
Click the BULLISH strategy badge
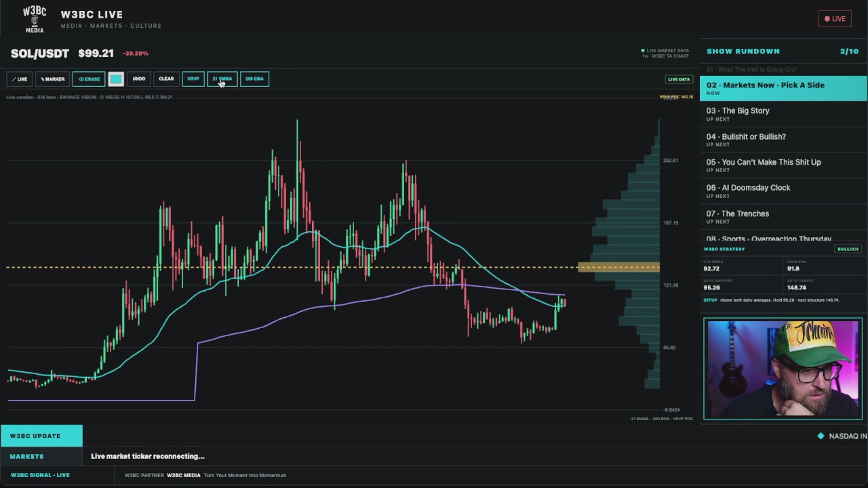click(848, 249)
